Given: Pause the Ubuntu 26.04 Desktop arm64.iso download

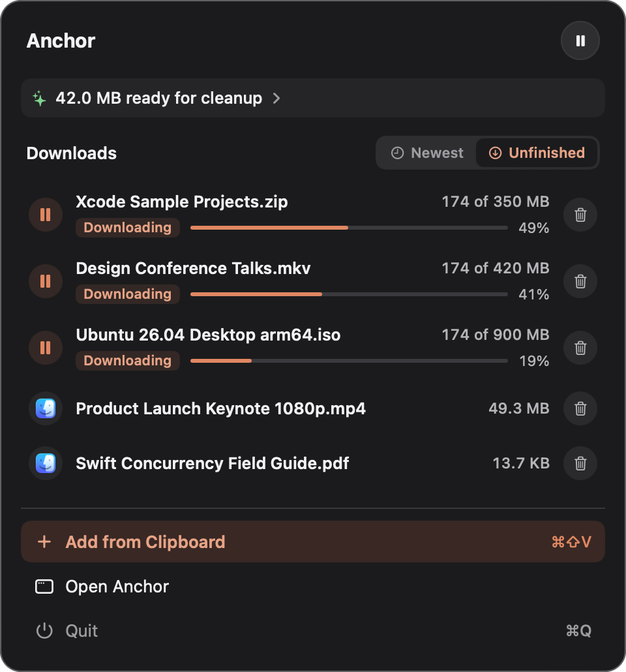Looking at the screenshot, I should click(46, 348).
